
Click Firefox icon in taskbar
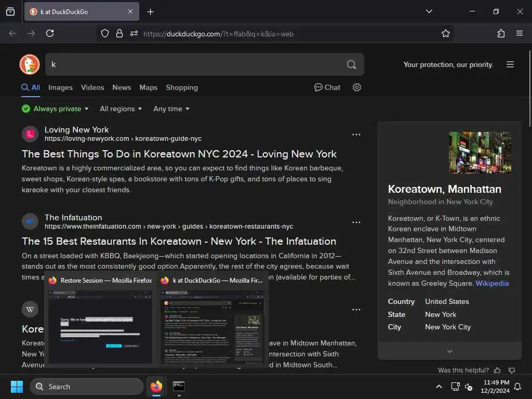pos(156,387)
